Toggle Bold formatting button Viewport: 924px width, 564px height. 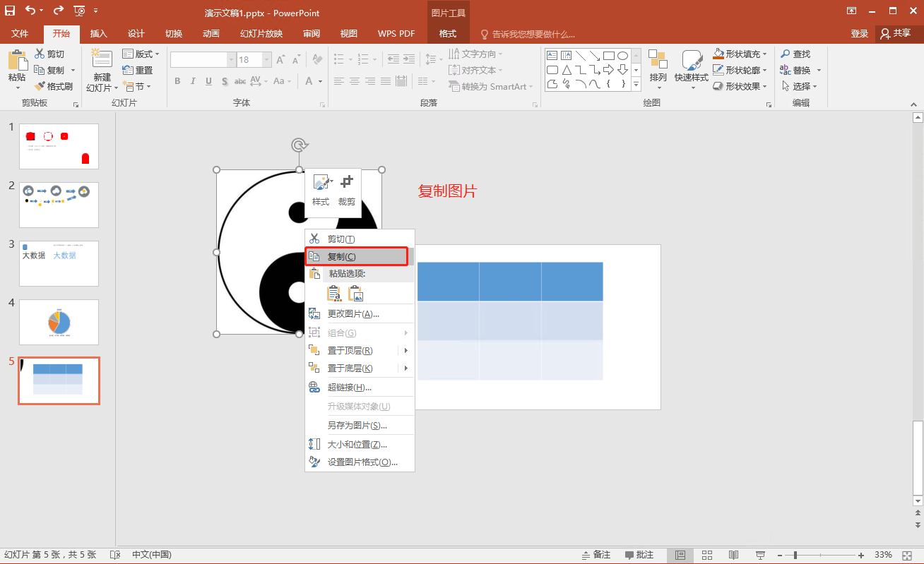(177, 81)
